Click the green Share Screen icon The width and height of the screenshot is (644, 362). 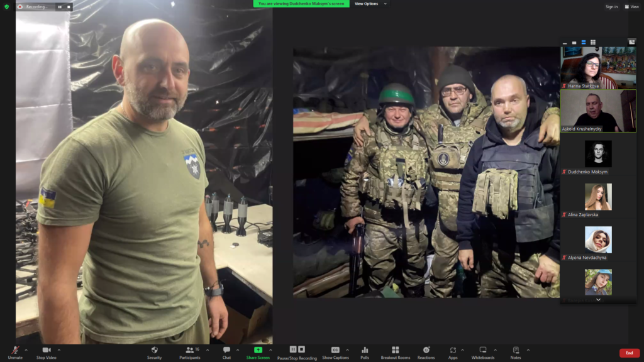(x=258, y=349)
